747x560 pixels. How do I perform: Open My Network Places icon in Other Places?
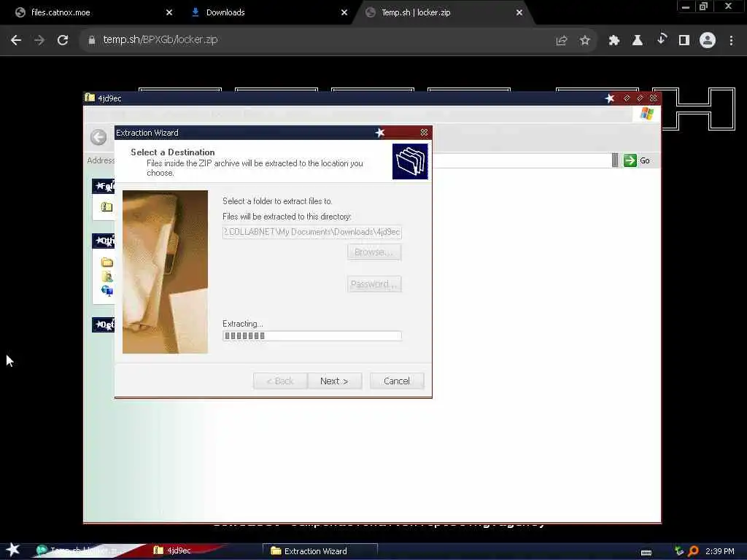[x=107, y=290]
